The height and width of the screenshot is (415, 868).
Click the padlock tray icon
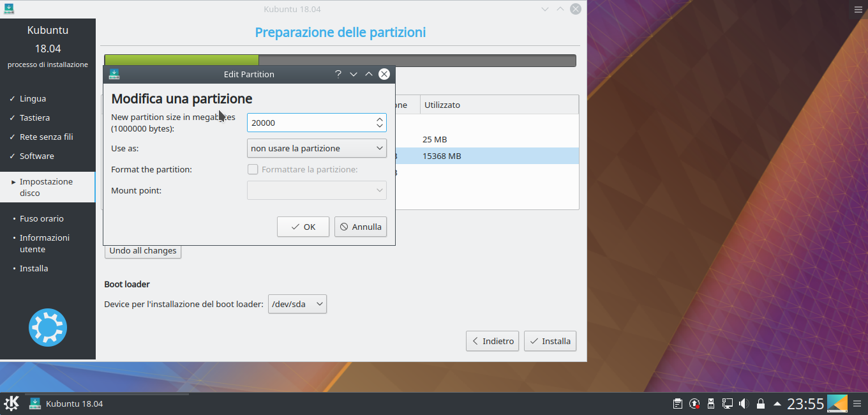760,404
